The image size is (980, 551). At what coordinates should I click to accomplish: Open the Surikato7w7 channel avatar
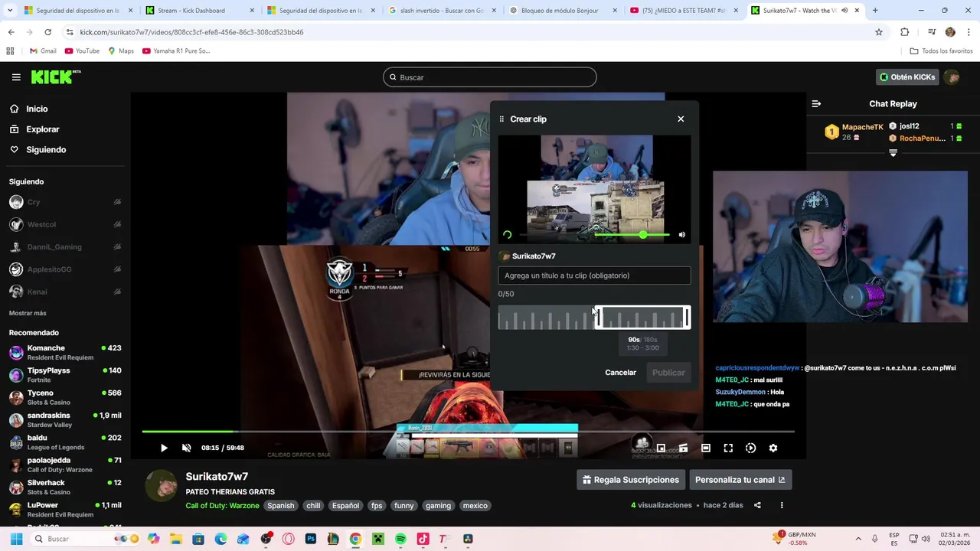pyautogui.click(x=162, y=487)
